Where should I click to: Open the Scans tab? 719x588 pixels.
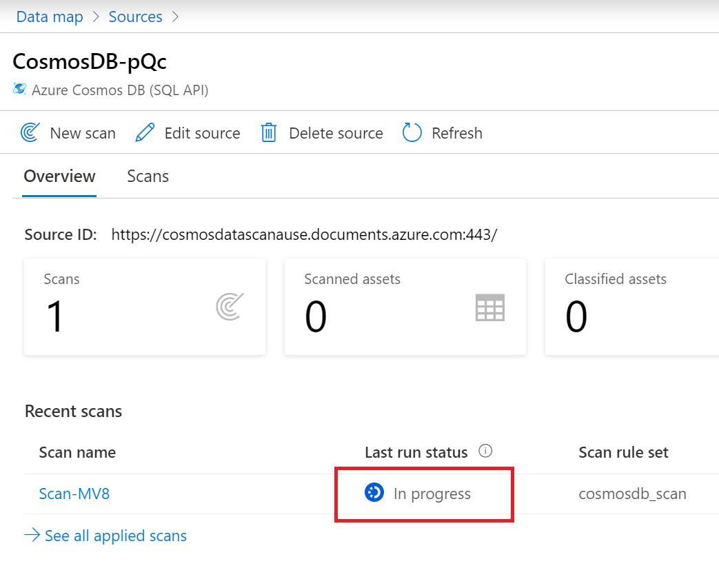[x=148, y=176]
